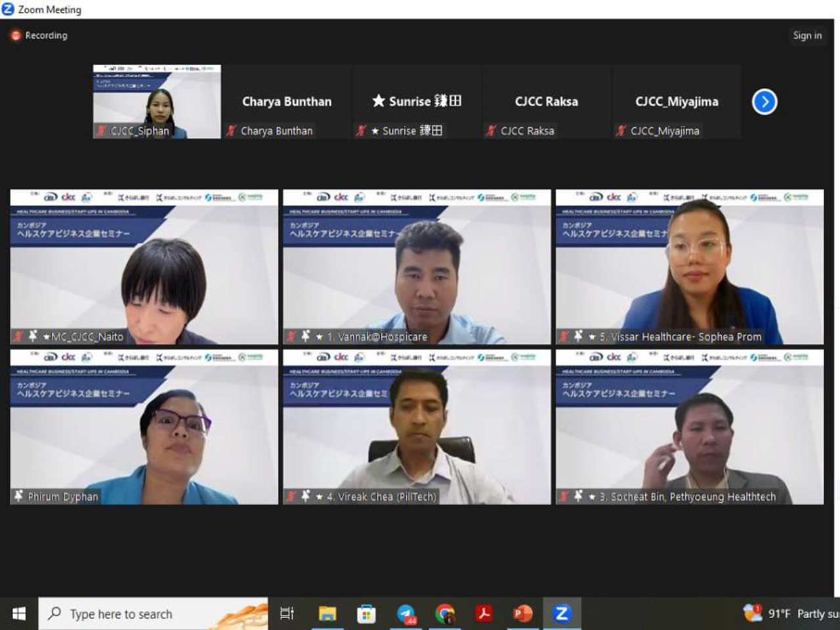
Task: Click the pin icon on Phirum Dyphan tile
Action: click(x=18, y=496)
